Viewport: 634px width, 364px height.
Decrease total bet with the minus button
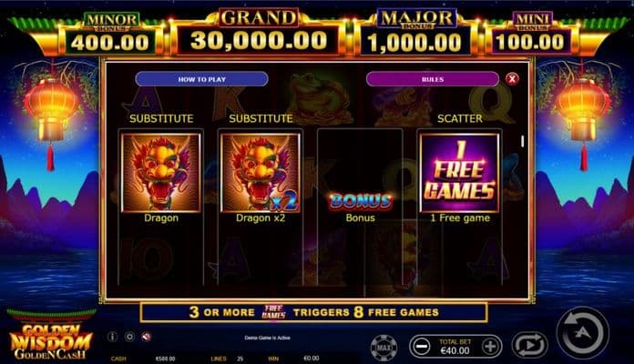pyautogui.click(x=422, y=347)
